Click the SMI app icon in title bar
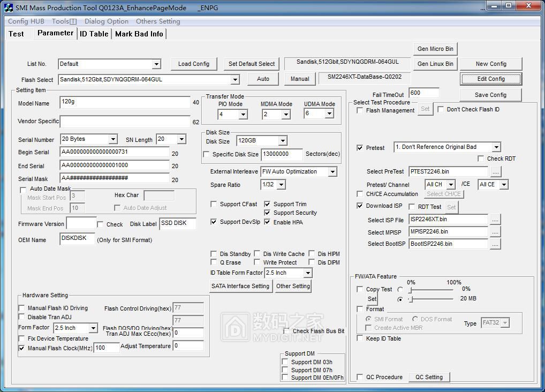Image resolution: width=545 pixels, height=392 pixels. click(x=9, y=7)
